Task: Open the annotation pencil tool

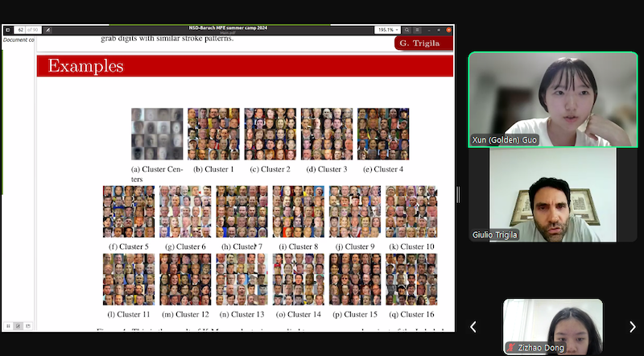Action: 47,30
